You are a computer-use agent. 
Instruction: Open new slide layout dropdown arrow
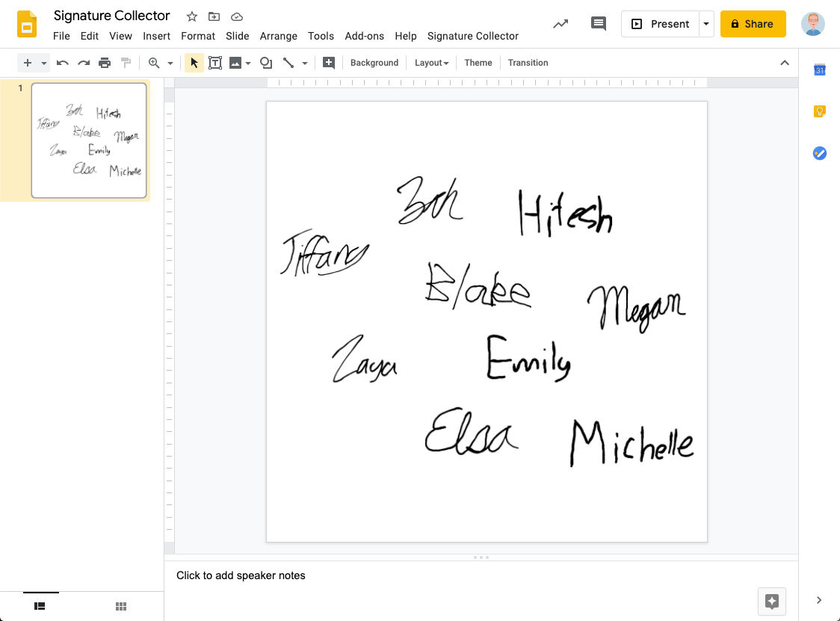pos(44,63)
